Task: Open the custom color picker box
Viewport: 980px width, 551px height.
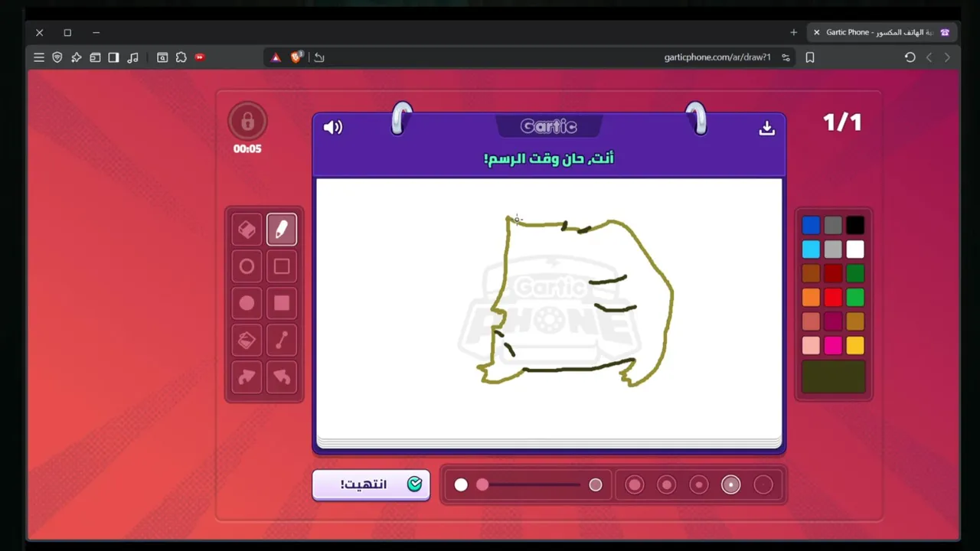Action: point(833,377)
